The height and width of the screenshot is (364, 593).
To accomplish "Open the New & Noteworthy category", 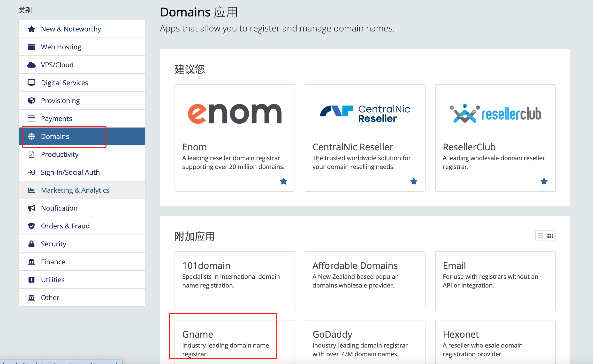I will click(x=82, y=29).
